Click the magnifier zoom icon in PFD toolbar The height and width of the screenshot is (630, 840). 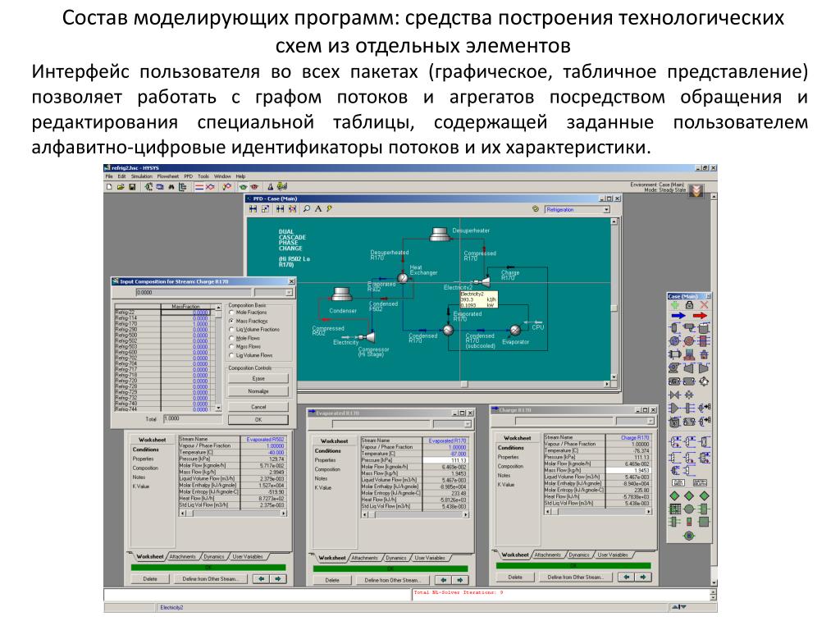307,209
